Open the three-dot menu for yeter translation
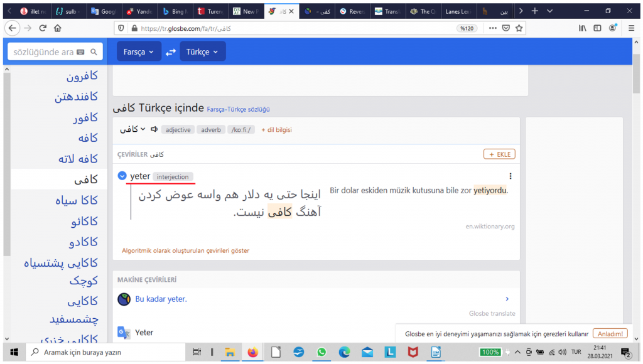The image size is (643, 364). pos(511,176)
